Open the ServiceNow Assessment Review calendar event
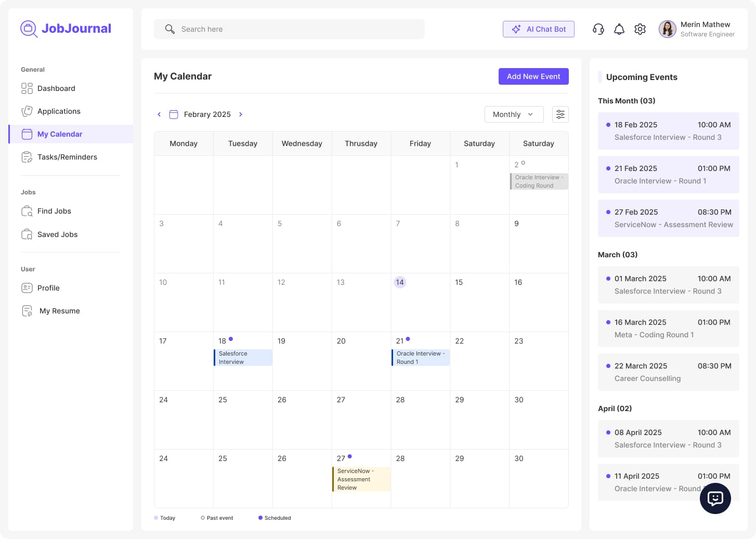Screen dimensions: 756x539 point(361,479)
